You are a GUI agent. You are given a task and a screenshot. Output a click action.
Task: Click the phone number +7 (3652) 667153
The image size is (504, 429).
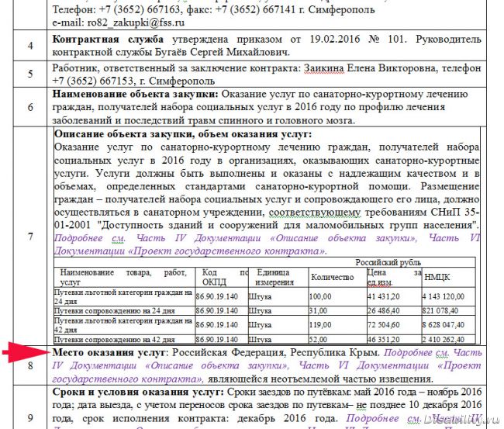92,81
